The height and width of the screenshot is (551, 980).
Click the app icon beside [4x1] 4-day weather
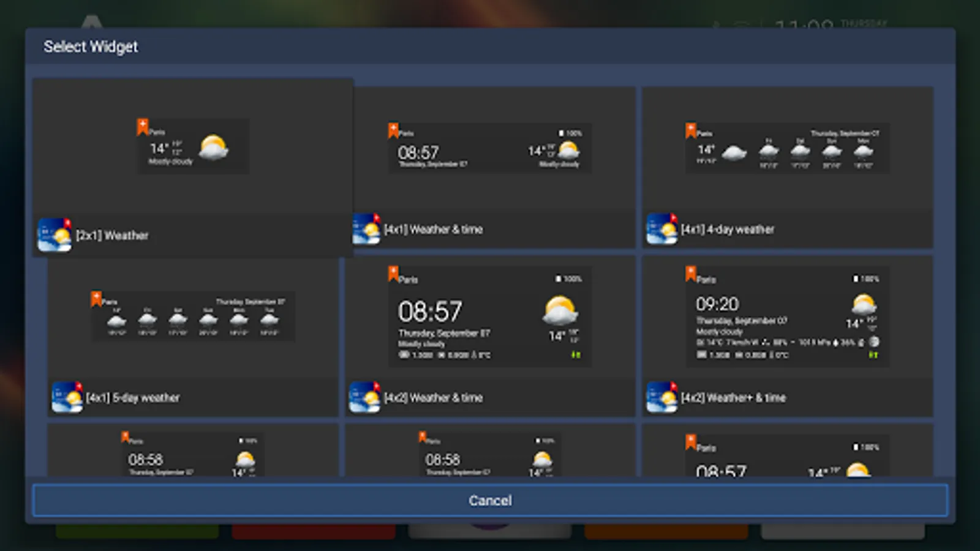(662, 229)
